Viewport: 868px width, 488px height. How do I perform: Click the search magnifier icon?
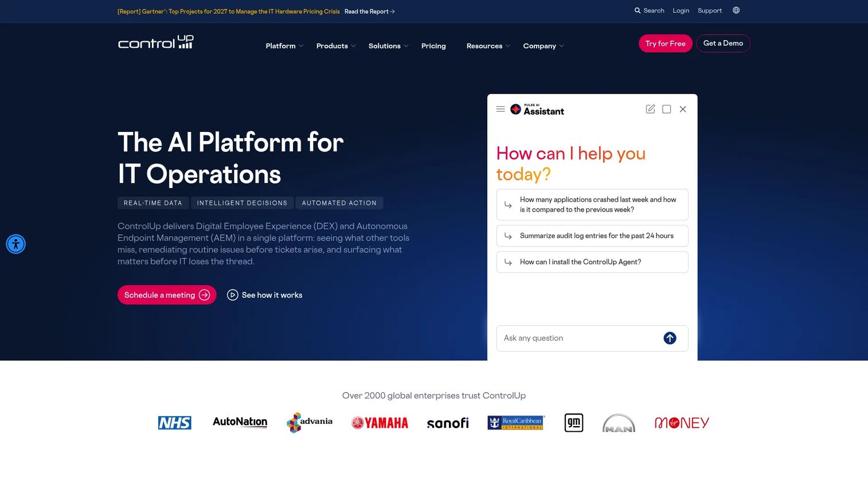click(638, 10)
